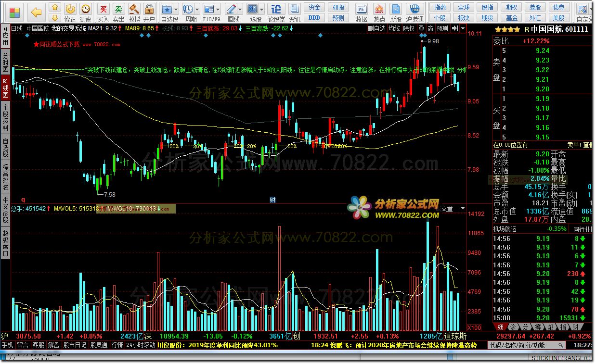Viewport: 596px width, 364px height.
Task: Expand the 周期 period dropdown arrow
Action: coord(197,9)
